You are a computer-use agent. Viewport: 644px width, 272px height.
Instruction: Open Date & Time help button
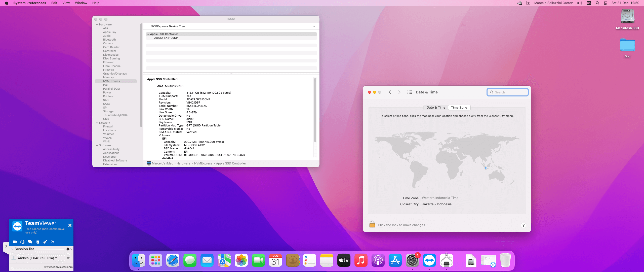(x=523, y=225)
